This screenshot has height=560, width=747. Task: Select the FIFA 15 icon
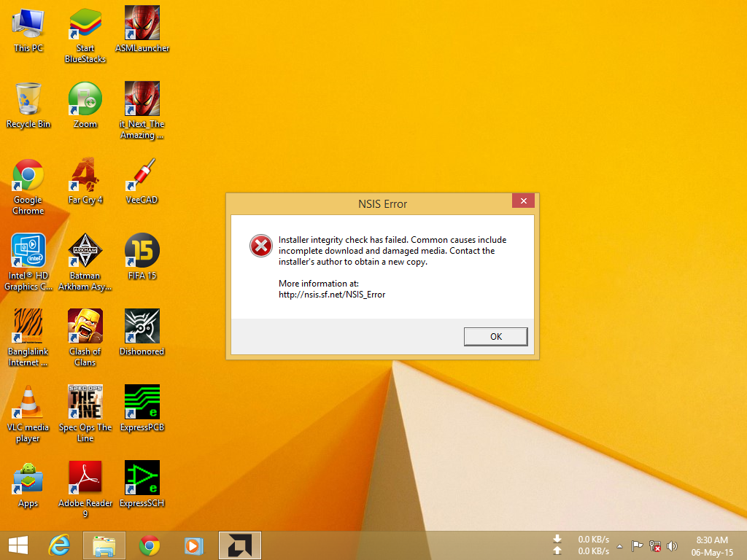(x=142, y=256)
